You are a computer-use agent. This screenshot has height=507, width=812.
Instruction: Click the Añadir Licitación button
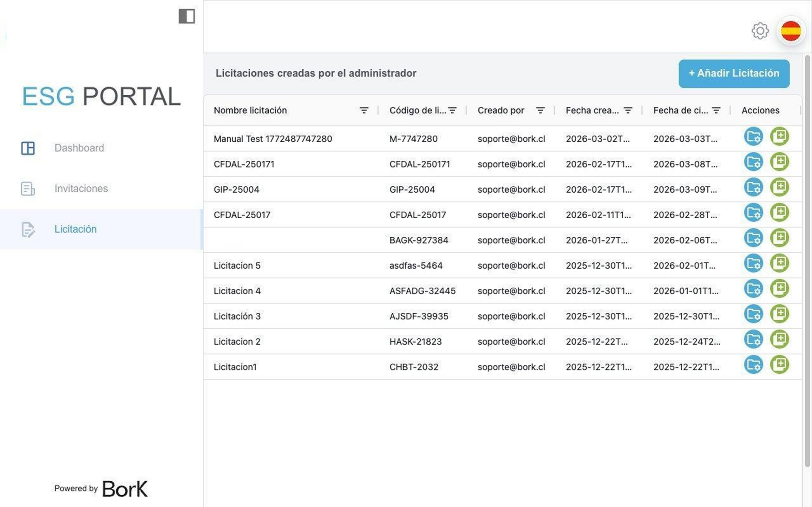734,74
